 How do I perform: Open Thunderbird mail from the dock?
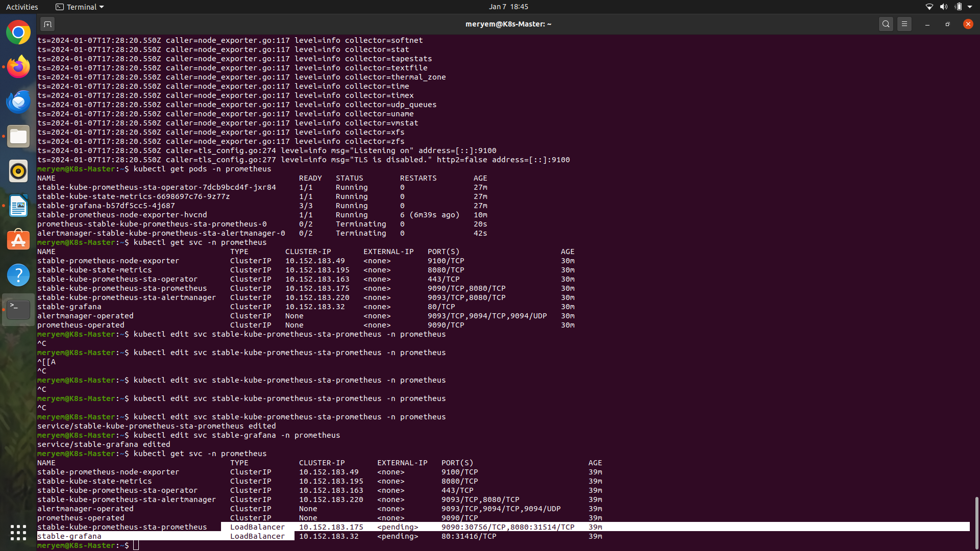[x=18, y=102]
